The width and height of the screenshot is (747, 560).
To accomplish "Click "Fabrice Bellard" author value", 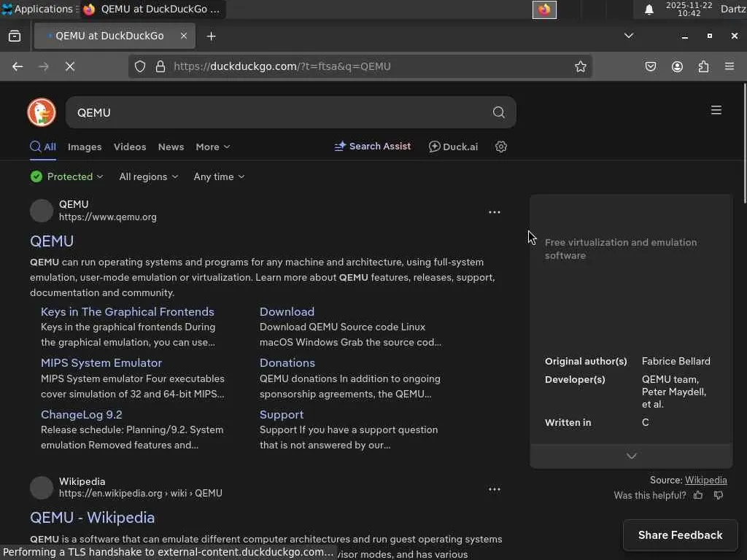I will pyautogui.click(x=676, y=361).
